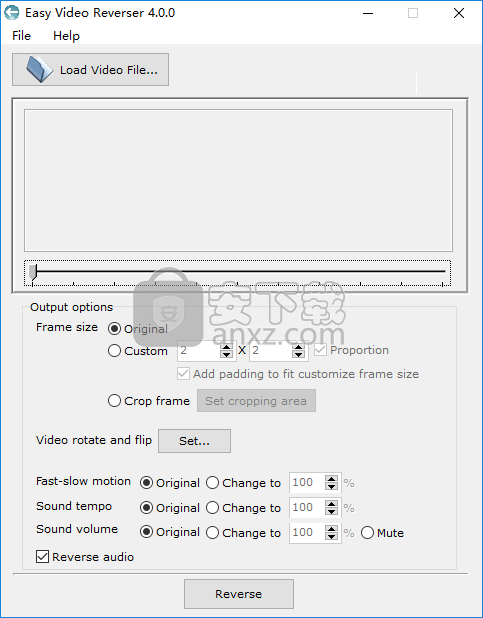Click Set cropping area button
The width and height of the screenshot is (483, 618).
256,401
